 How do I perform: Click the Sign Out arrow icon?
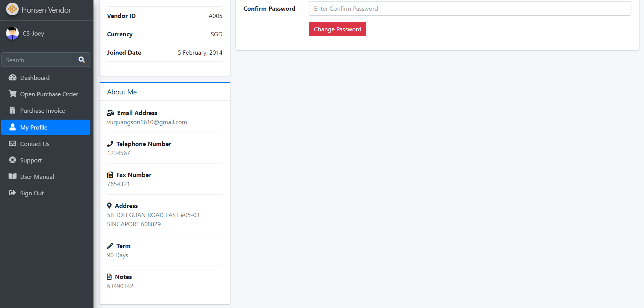13,193
